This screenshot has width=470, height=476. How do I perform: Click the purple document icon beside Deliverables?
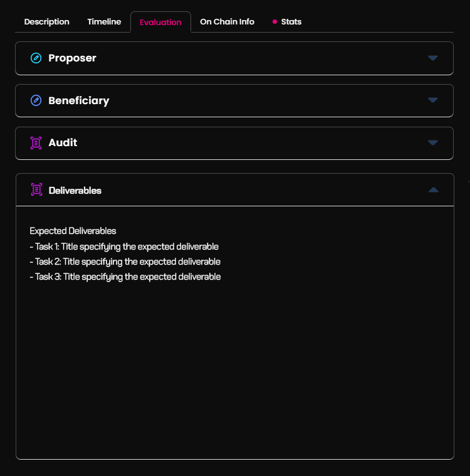click(x=36, y=190)
